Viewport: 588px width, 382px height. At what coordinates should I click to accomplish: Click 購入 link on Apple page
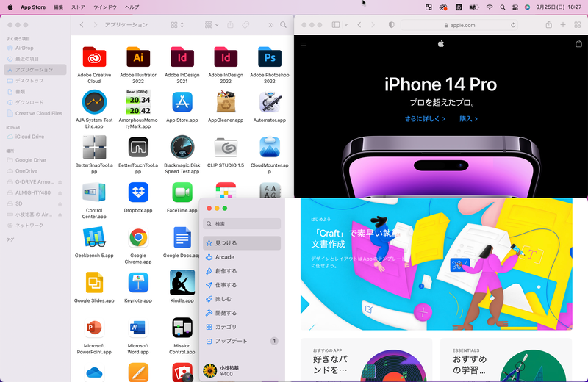(469, 119)
